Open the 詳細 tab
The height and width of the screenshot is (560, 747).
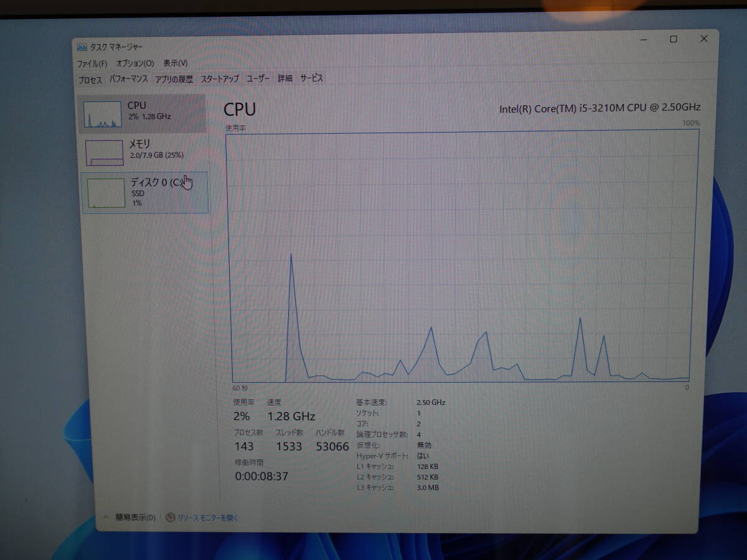point(285,78)
